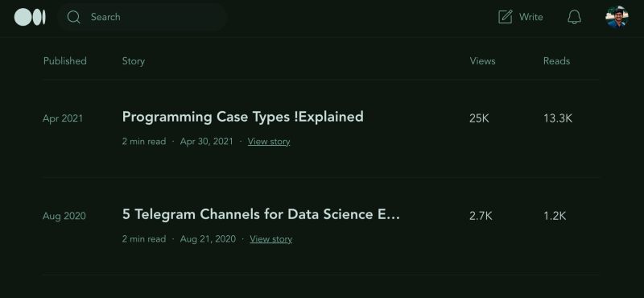This screenshot has height=298, width=644.
Task: Open the notifications bell
Action: (574, 17)
